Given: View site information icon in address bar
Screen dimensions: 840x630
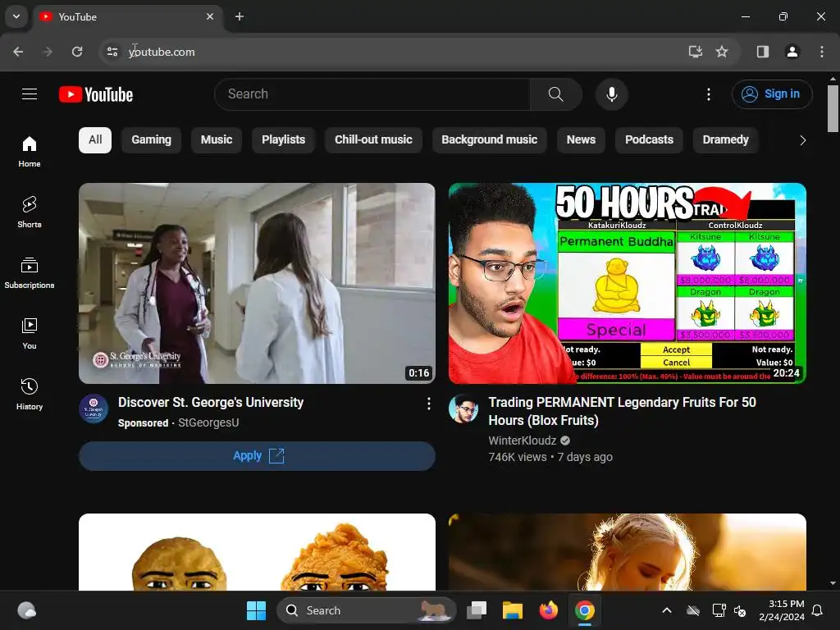Looking at the screenshot, I should pyautogui.click(x=112, y=52).
